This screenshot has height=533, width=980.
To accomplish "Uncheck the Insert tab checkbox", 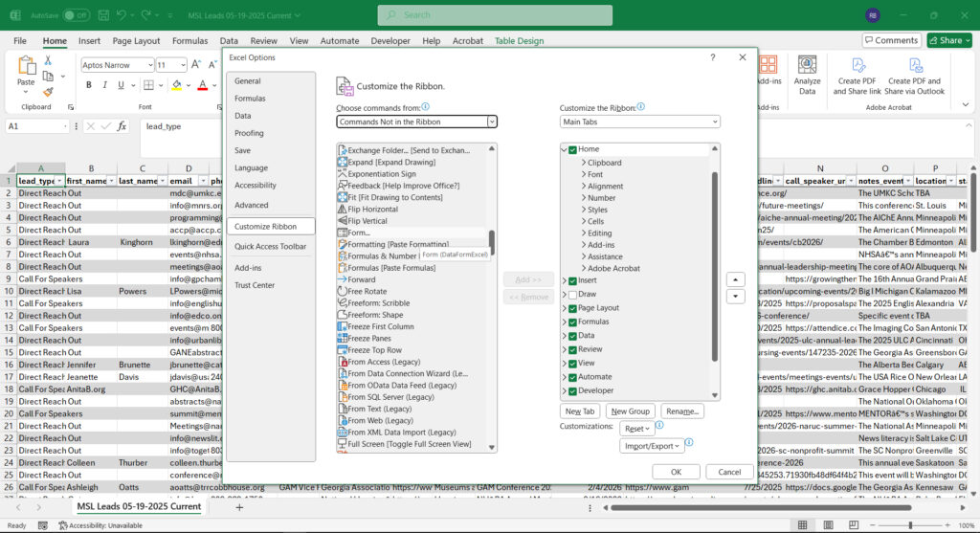I will (x=572, y=280).
